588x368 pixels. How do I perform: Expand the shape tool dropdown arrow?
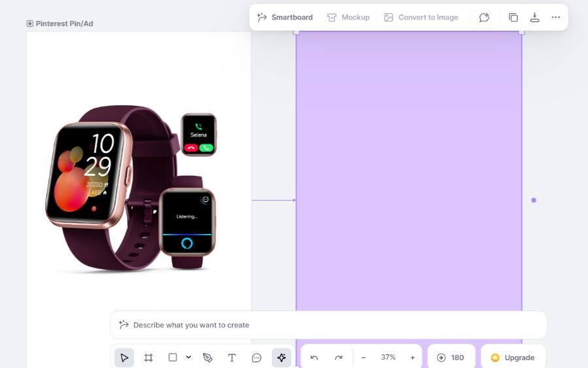point(188,357)
